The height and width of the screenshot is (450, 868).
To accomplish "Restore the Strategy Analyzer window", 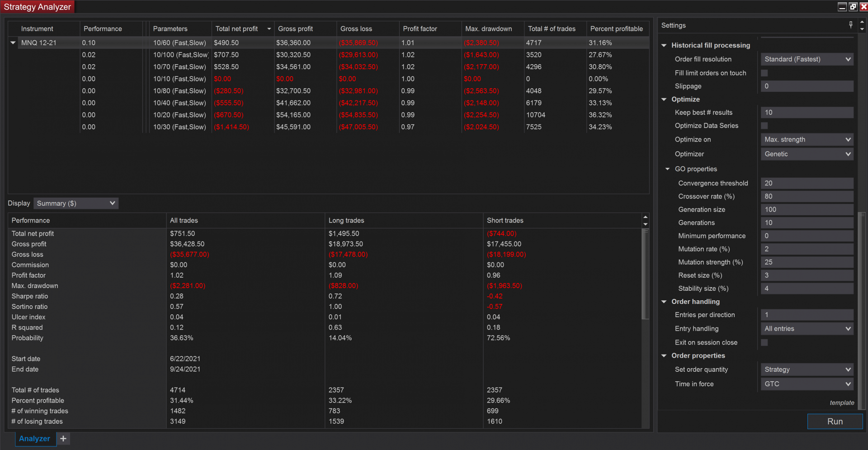I will (x=853, y=6).
